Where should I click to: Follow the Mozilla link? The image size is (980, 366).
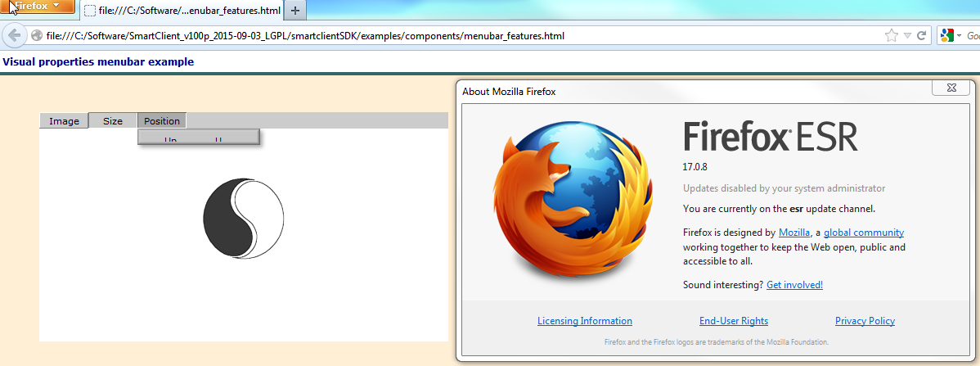(x=794, y=233)
